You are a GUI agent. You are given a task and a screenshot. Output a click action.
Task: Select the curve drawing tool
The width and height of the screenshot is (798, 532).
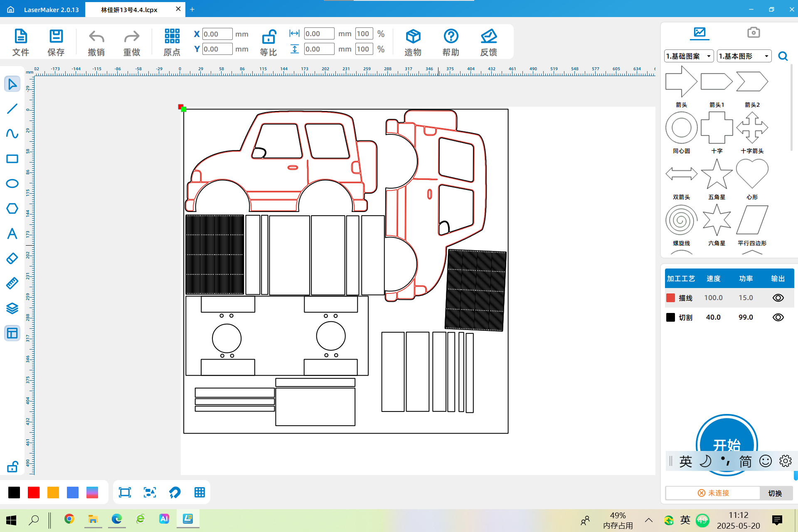coord(12,134)
